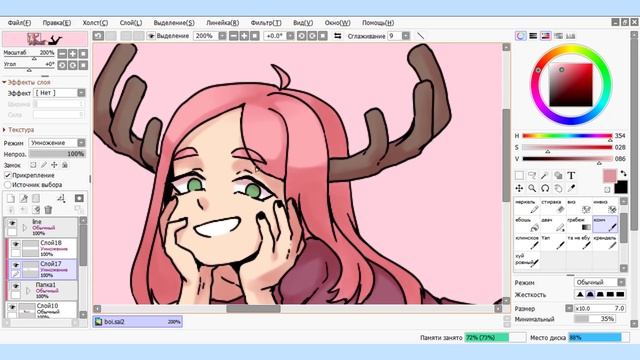Select the Magic Wand tool
This screenshot has width=640, height=360.
(x=544, y=176)
